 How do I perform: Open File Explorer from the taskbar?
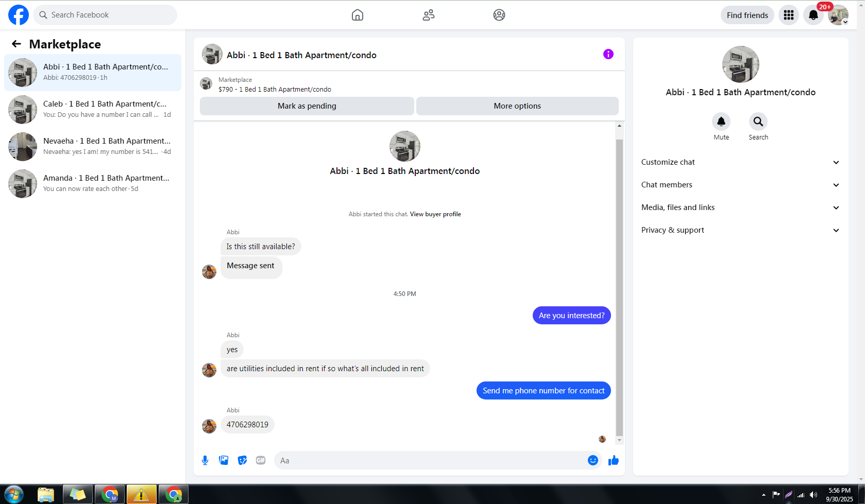pos(46,495)
